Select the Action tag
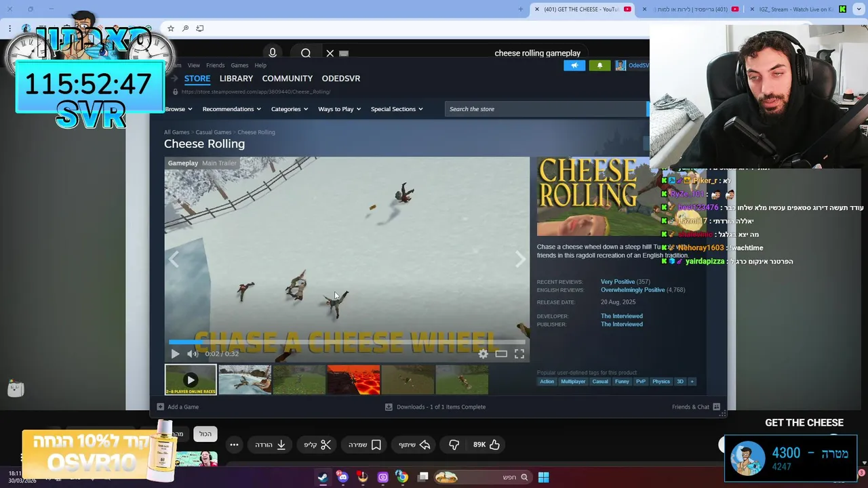This screenshot has width=868, height=488. pyautogui.click(x=547, y=382)
